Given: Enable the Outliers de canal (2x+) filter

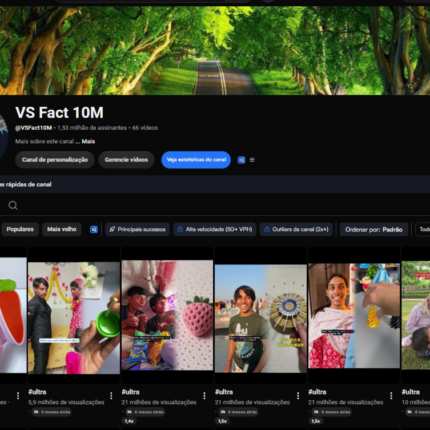Looking at the screenshot, I should (296, 229).
